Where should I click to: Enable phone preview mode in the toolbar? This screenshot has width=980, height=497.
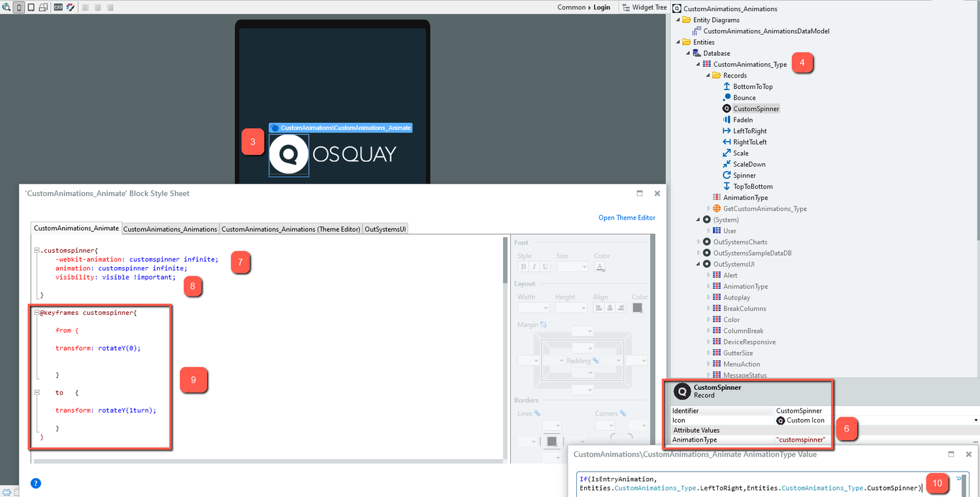coord(18,7)
